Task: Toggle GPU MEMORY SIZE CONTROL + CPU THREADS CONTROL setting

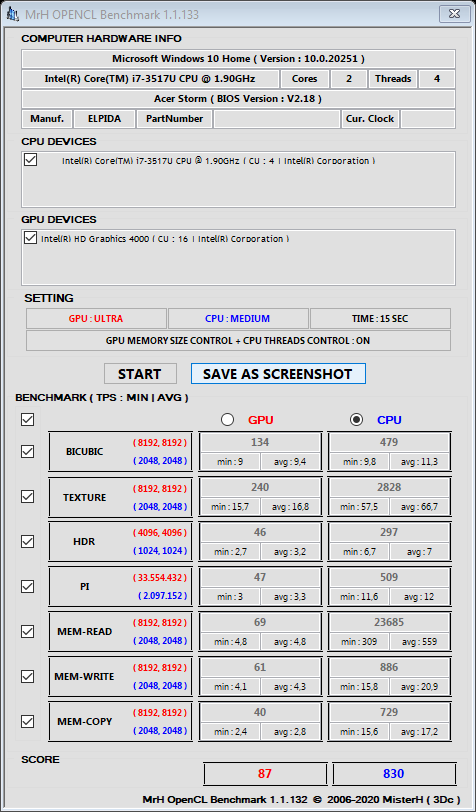Action: coord(238,341)
